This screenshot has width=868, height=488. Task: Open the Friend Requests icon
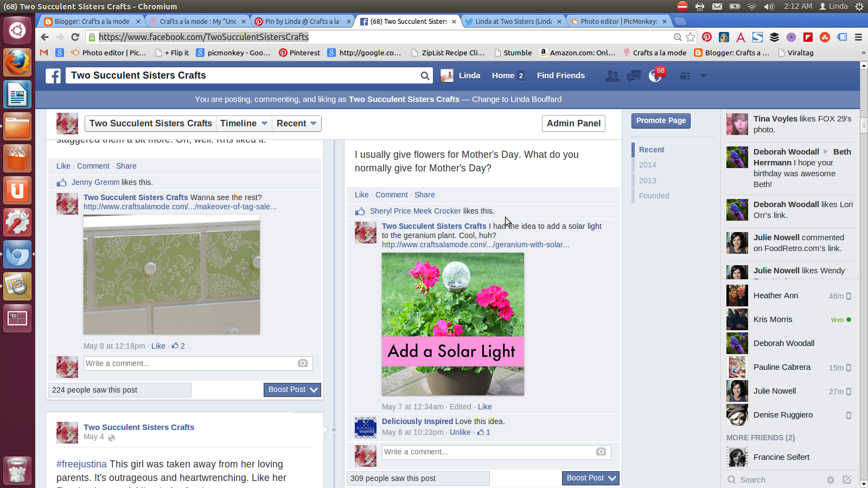[x=612, y=76]
